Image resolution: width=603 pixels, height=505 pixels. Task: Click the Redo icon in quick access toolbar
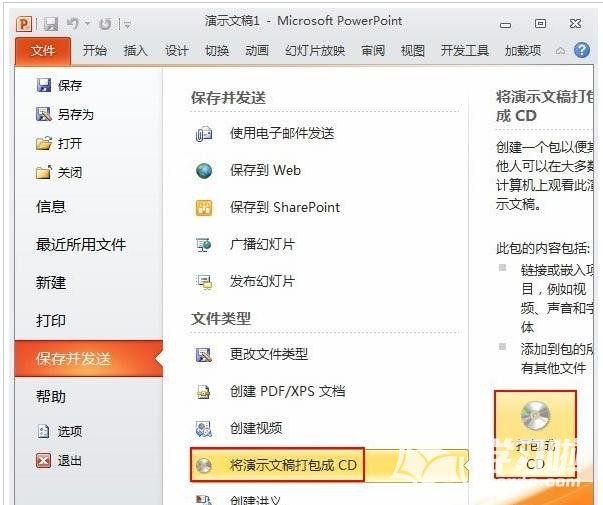pos(105,24)
